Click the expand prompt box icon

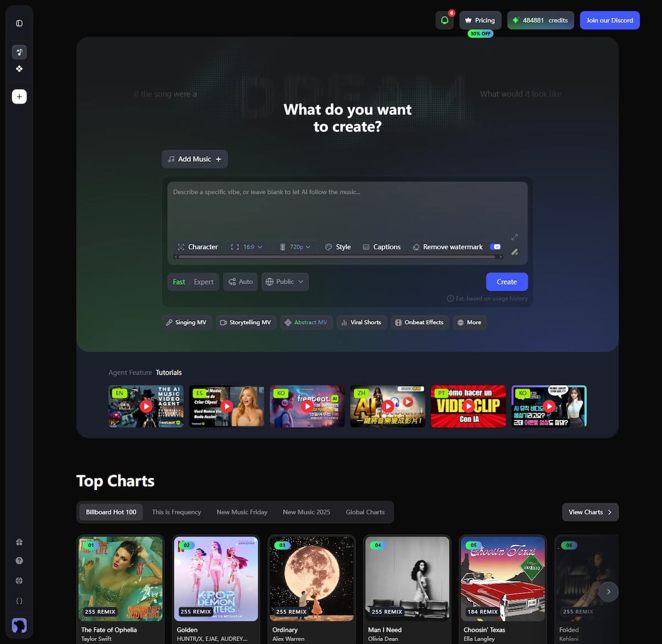(x=514, y=237)
